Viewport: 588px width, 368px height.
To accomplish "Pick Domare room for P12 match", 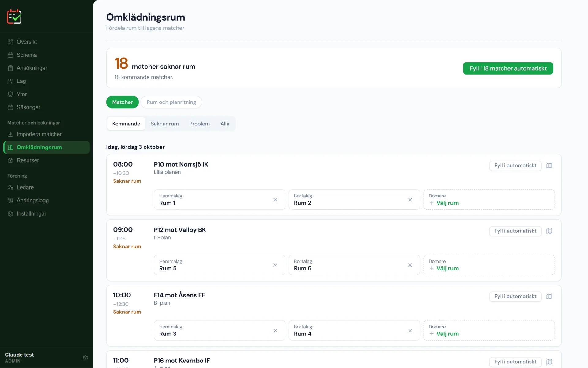I will pyautogui.click(x=489, y=265).
